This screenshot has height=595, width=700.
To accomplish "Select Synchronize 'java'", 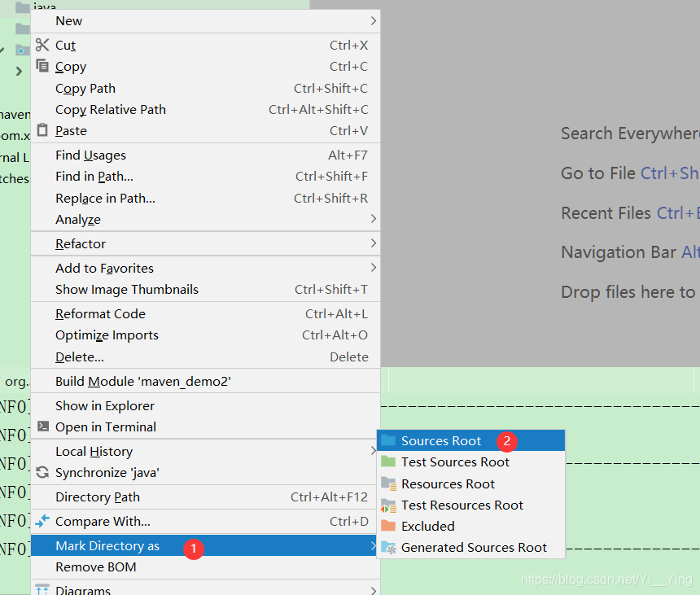I will click(x=205, y=472).
